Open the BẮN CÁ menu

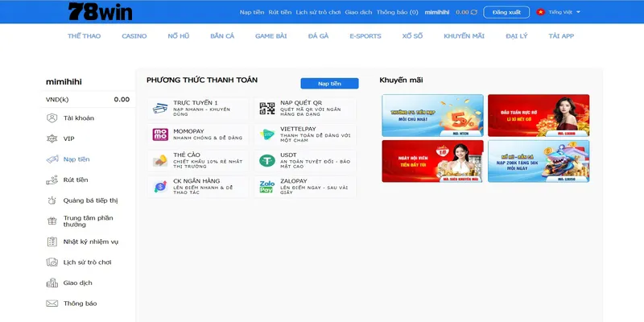point(222,36)
